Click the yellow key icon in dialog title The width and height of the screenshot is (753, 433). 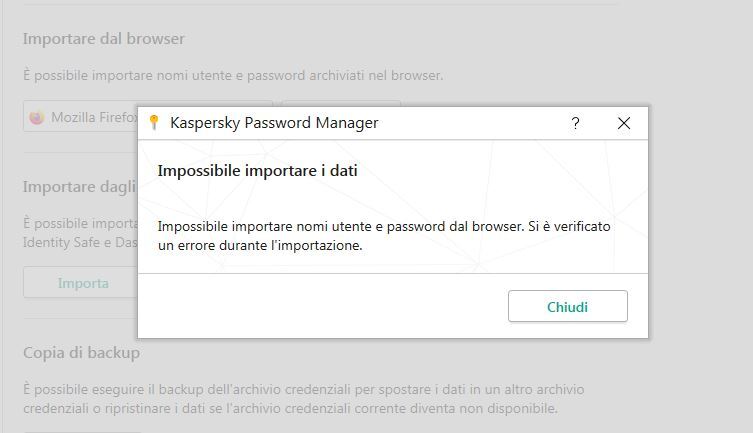tap(153, 123)
